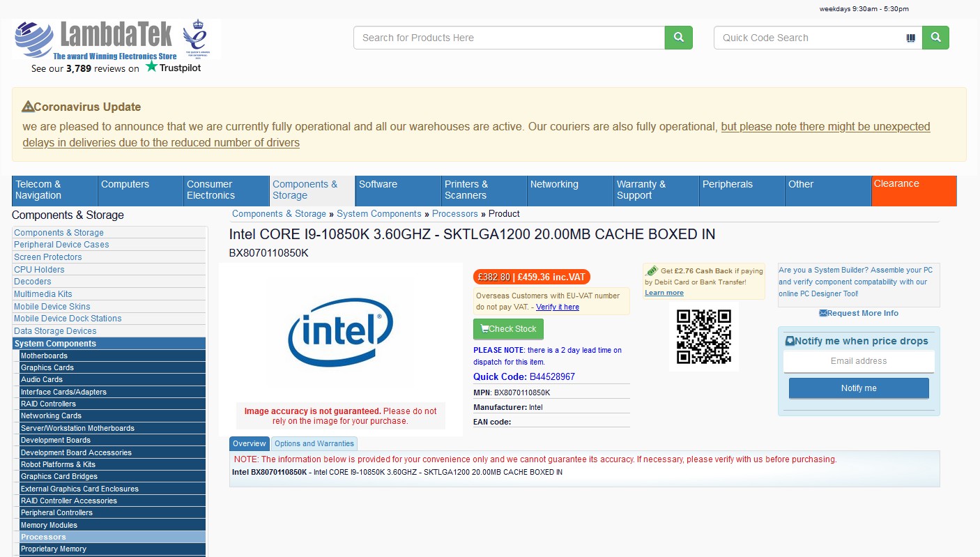980x557 pixels.
Task: Click the QR code image
Action: tap(704, 337)
